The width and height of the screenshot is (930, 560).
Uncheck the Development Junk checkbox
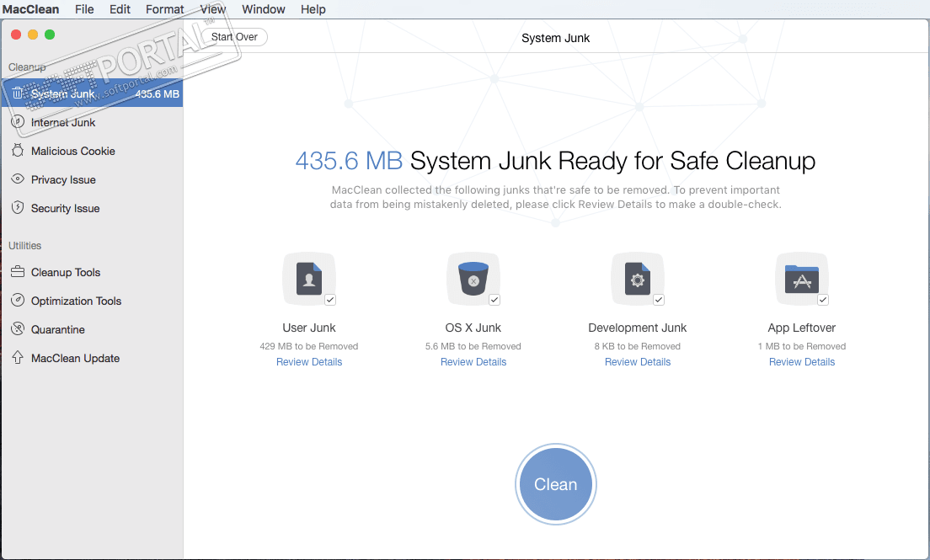[x=659, y=300]
